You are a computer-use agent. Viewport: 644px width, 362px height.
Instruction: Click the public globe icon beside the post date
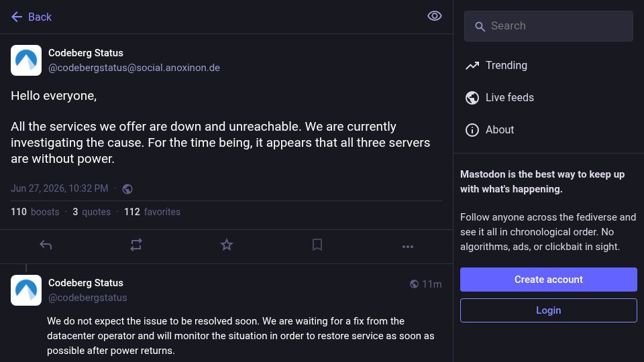(x=127, y=189)
